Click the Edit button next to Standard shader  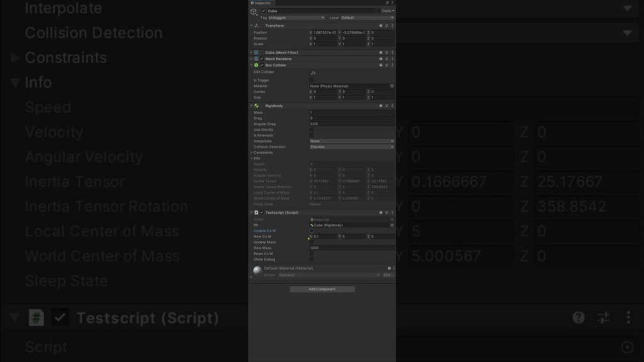(x=387, y=275)
